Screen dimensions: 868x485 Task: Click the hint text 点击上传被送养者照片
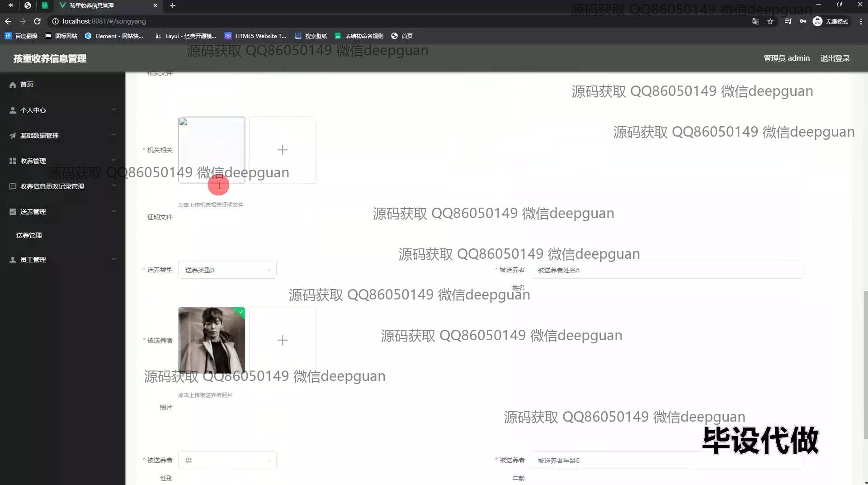pos(205,395)
